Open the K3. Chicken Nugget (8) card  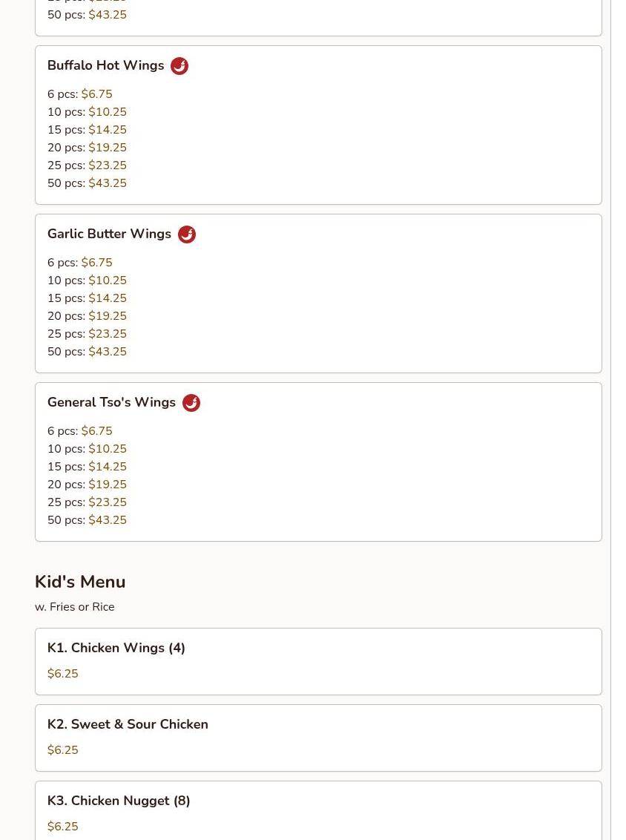point(318,810)
